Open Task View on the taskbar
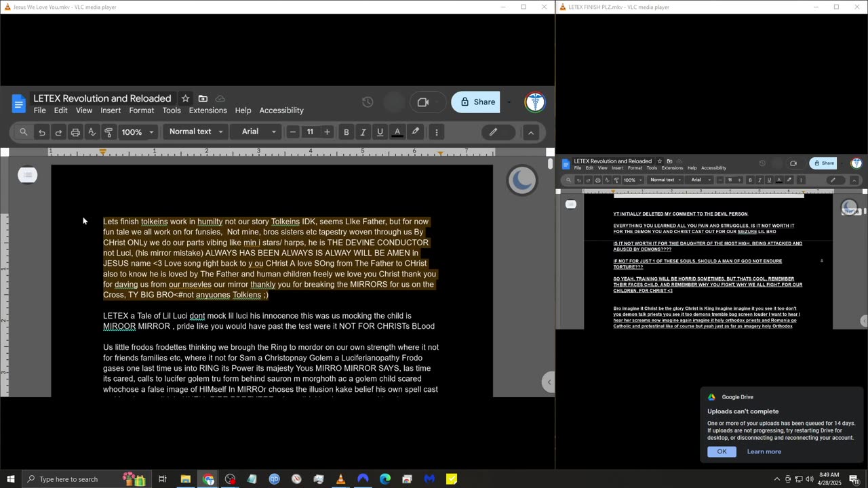This screenshot has width=868, height=488. click(163, 479)
